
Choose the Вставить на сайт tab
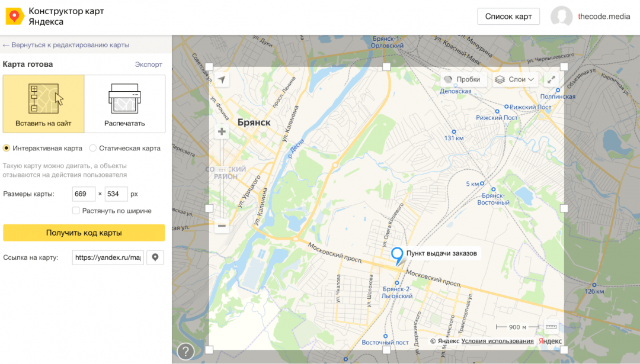[x=43, y=104]
